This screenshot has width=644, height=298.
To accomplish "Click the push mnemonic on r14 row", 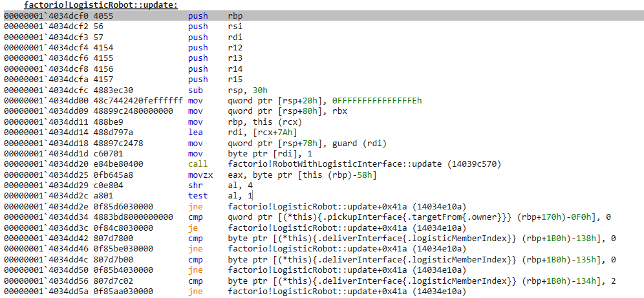I will (198, 69).
